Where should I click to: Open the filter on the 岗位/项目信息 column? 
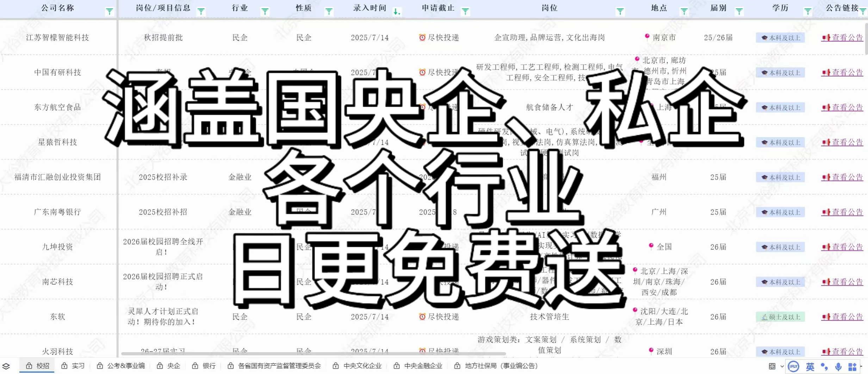point(201,12)
